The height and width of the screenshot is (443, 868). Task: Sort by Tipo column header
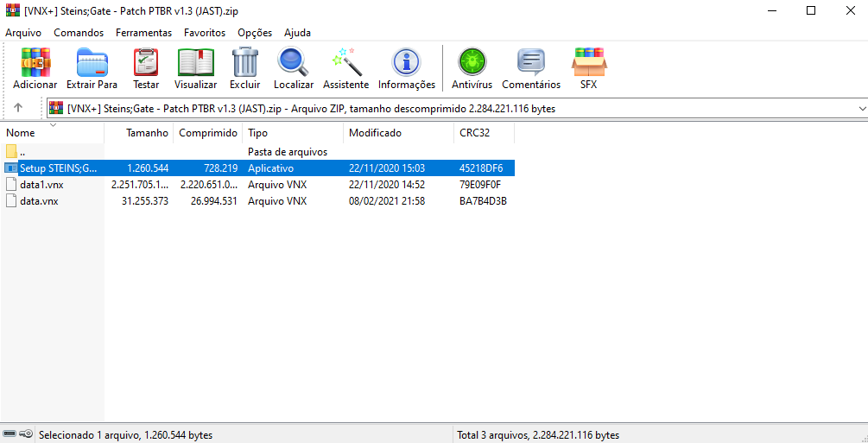293,133
